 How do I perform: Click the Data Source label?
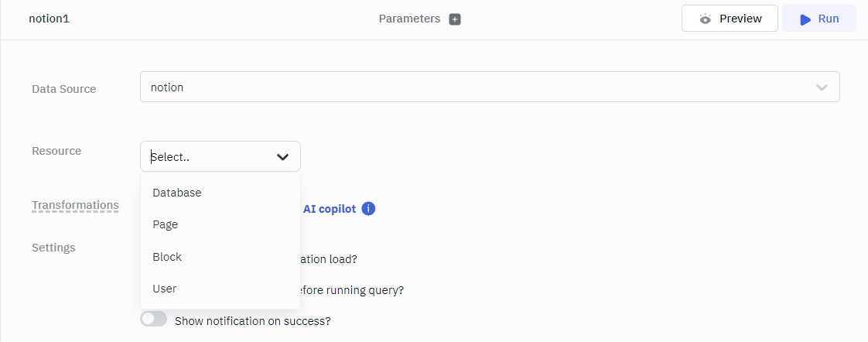point(64,89)
